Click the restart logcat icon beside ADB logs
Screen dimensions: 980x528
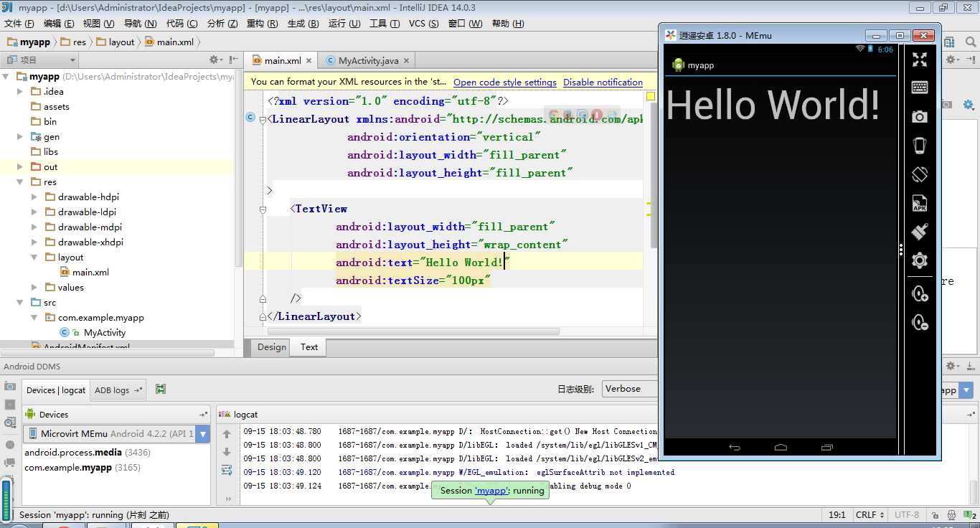click(161, 390)
